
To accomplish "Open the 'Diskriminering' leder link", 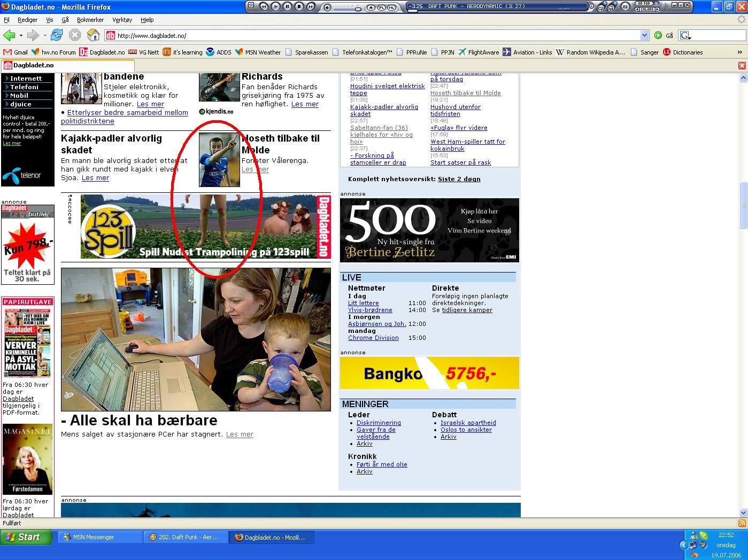I will (379, 423).
